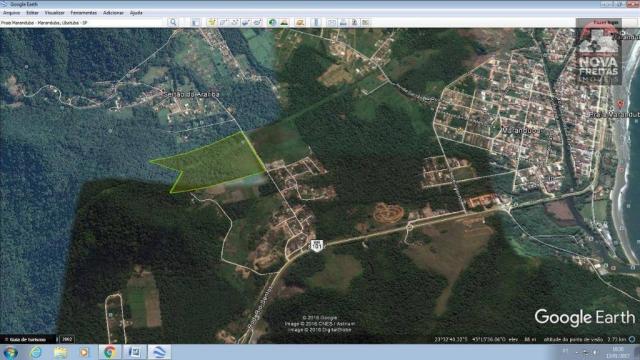Select the add polygon tool
Screen dimensions: 640x360
[223, 22]
